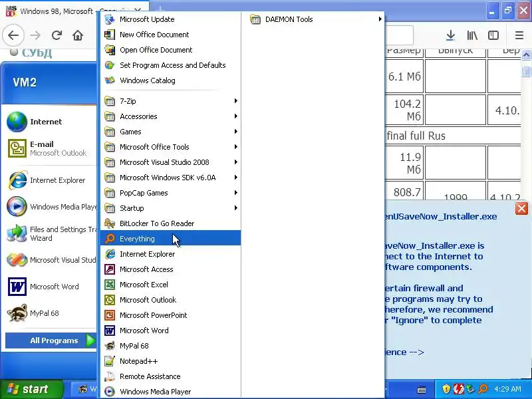Open E-mail Microsoft Outlook pinned item

pos(51,148)
